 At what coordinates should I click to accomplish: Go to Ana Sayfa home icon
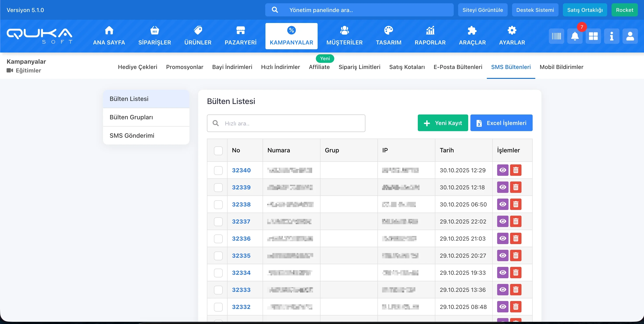pyautogui.click(x=109, y=30)
